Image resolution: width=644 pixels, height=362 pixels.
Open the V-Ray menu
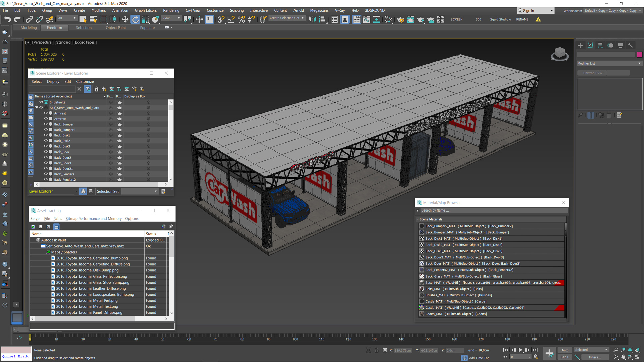340,10
